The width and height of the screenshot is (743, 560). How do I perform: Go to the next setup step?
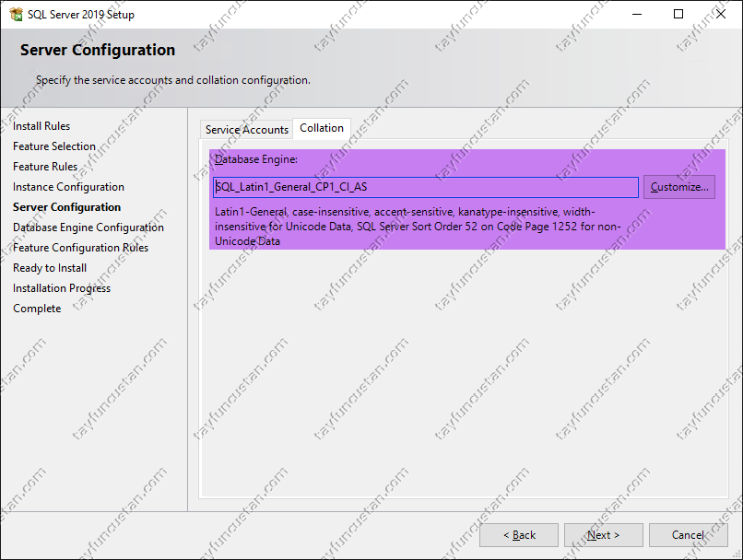point(603,535)
